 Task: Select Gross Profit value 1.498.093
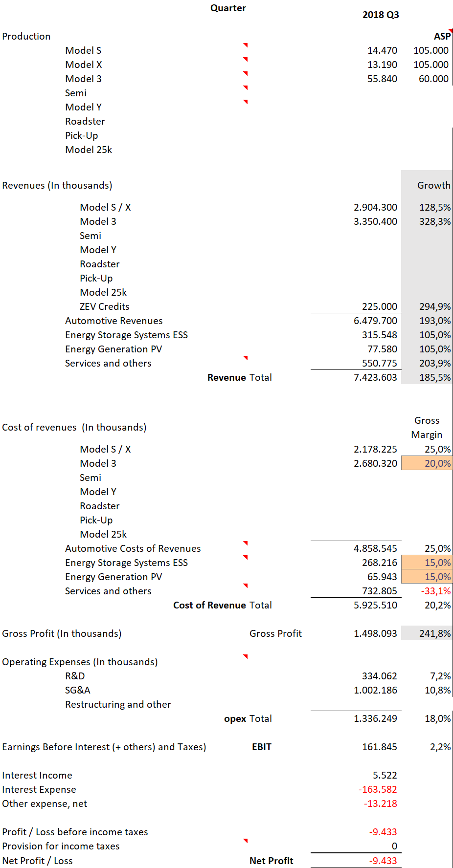click(375, 633)
